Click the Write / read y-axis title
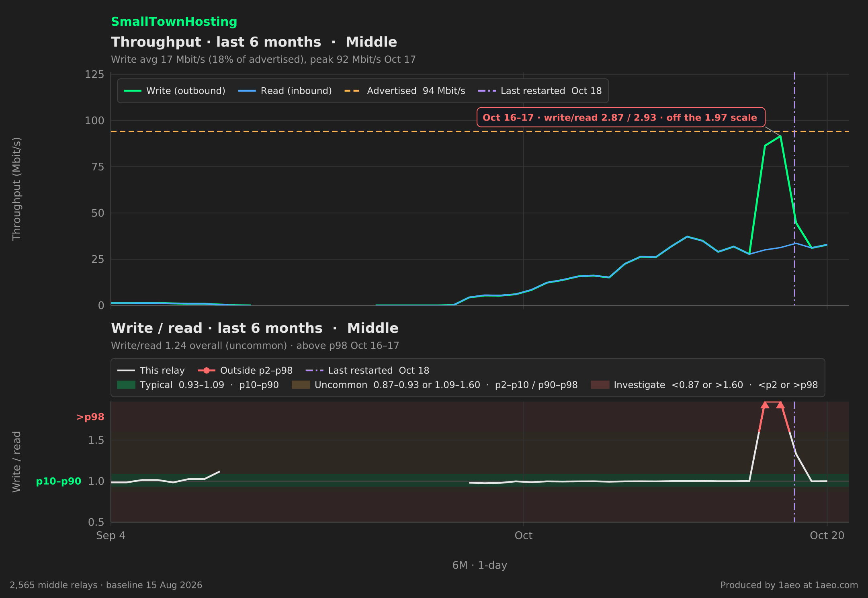 [x=16, y=462]
